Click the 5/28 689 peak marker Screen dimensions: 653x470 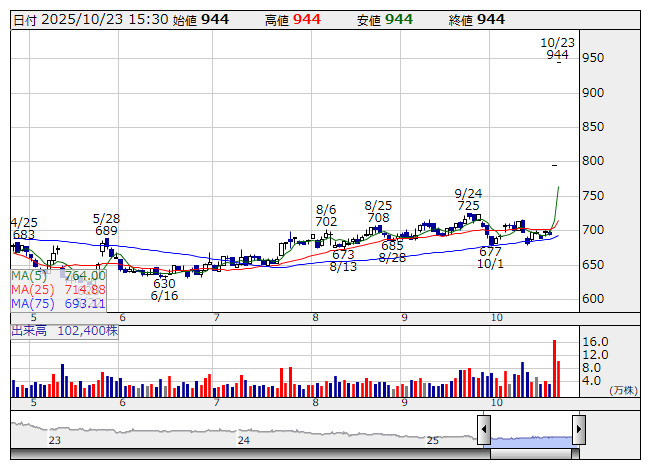coord(107,224)
